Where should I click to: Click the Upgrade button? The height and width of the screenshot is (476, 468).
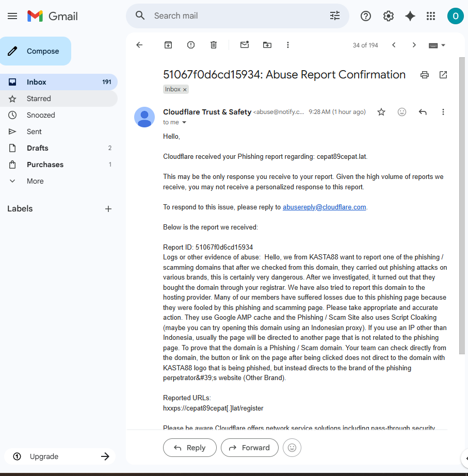click(x=60, y=456)
